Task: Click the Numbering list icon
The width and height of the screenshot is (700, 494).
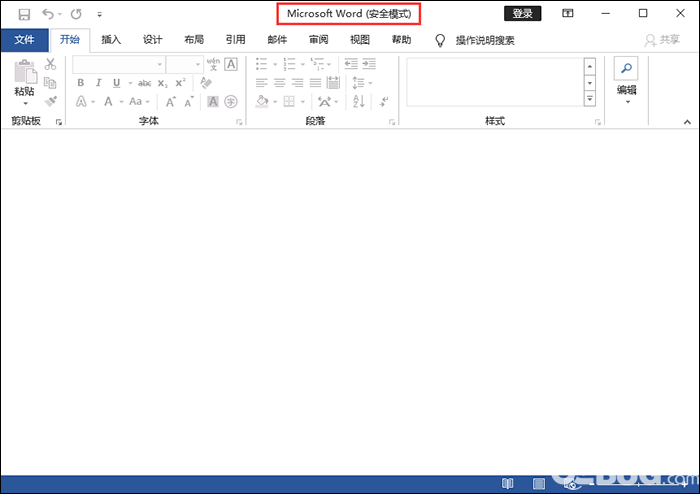Action: pyautogui.click(x=289, y=64)
